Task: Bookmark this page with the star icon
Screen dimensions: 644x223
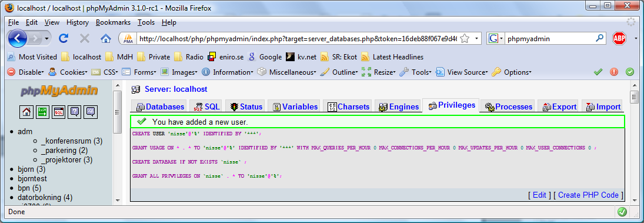Action: 465,39
